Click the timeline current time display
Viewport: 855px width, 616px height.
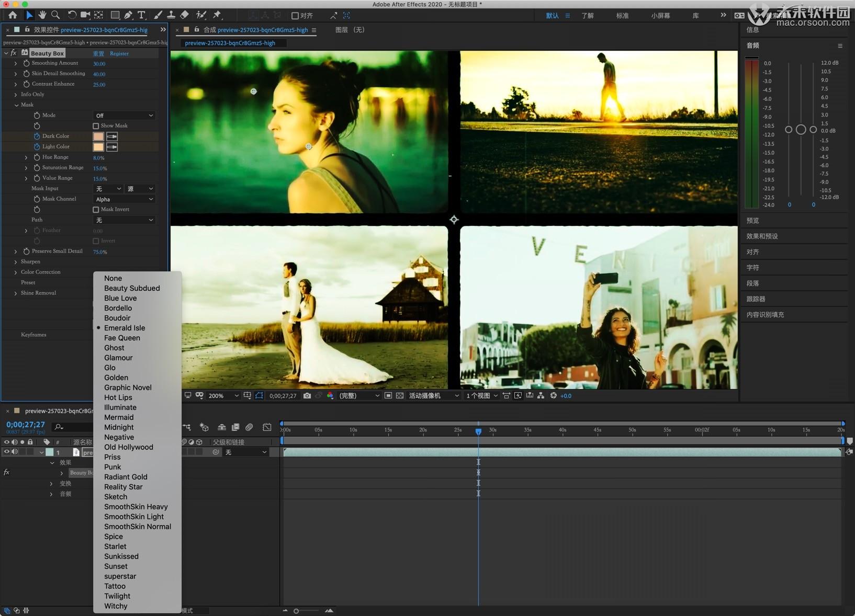[26, 425]
